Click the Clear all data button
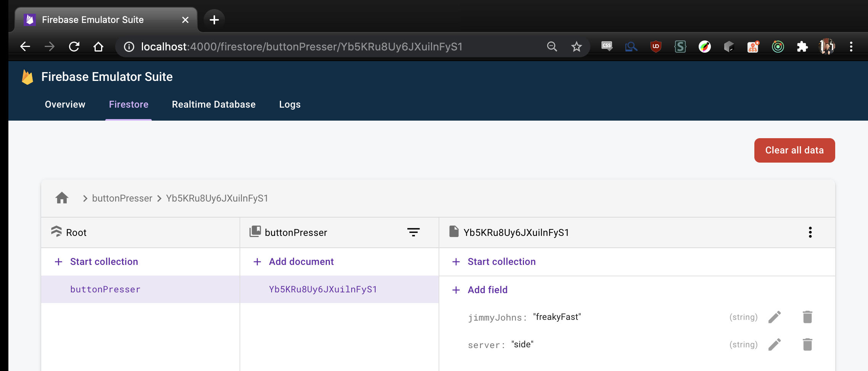The height and width of the screenshot is (371, 868). click(x=794, y=150)
